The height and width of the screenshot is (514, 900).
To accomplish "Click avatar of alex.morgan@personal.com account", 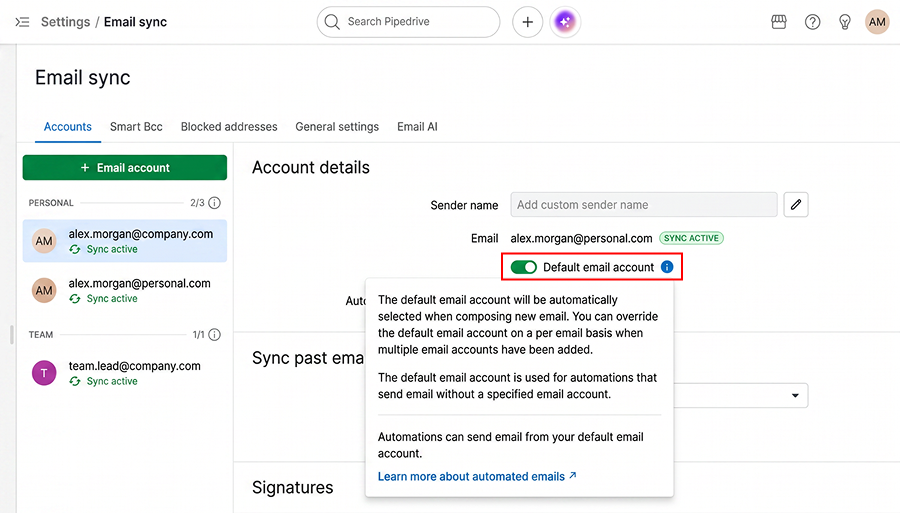I will point(44,290).
